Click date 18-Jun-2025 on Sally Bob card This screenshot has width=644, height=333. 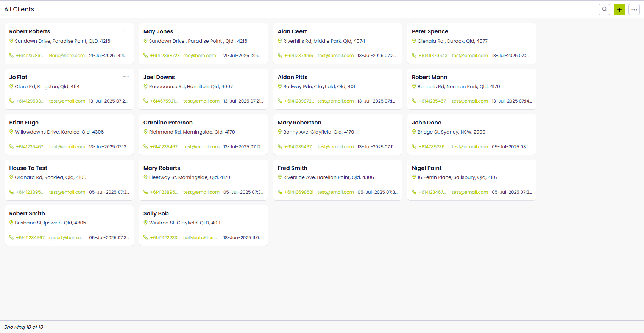242,238
